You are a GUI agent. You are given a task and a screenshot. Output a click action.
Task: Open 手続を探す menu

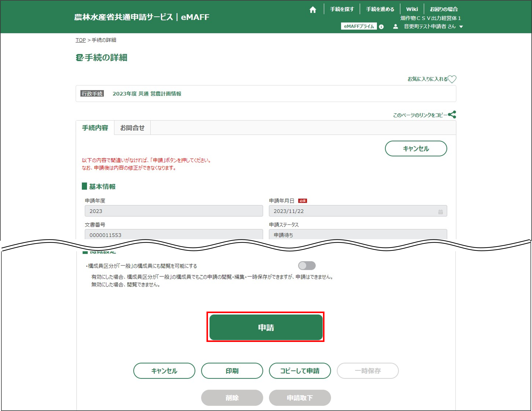pyautogui.click(x=342, y=9)
